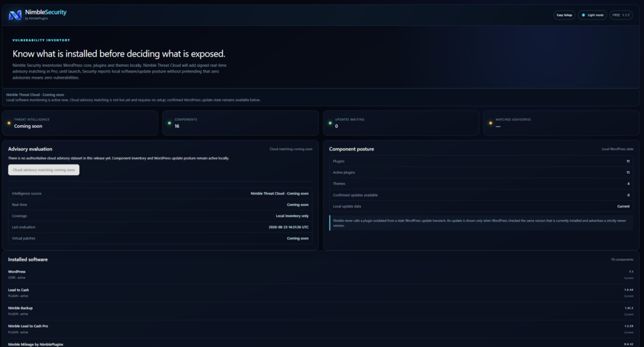Select 'Confirmed updates available' row label
The width and height of the screenshot is (644, 347).
[x=355, y=195]
